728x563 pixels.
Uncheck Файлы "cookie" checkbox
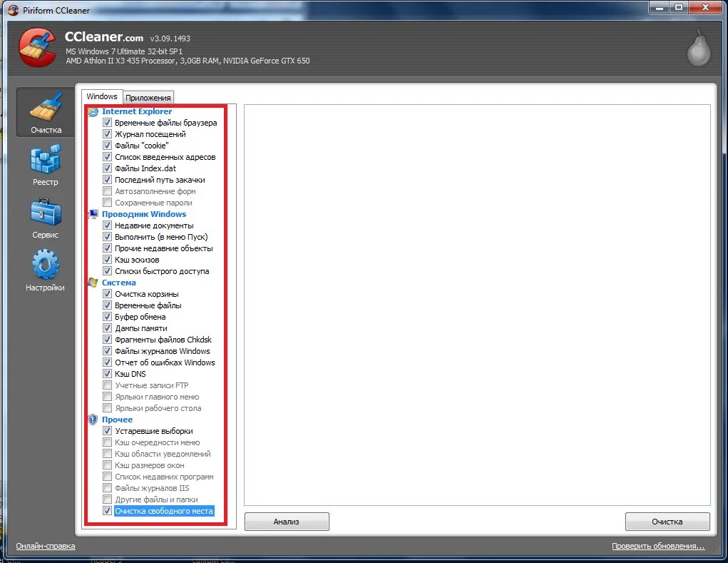[107, 146]
